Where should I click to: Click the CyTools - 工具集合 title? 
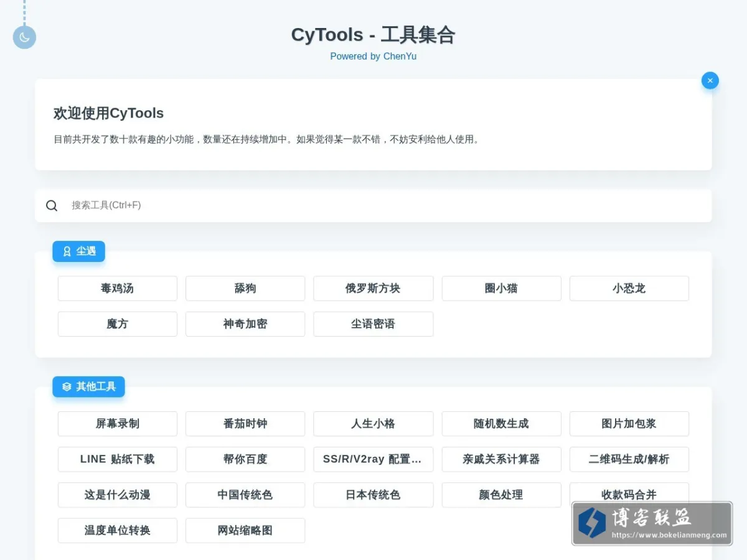tap(374, 35)
